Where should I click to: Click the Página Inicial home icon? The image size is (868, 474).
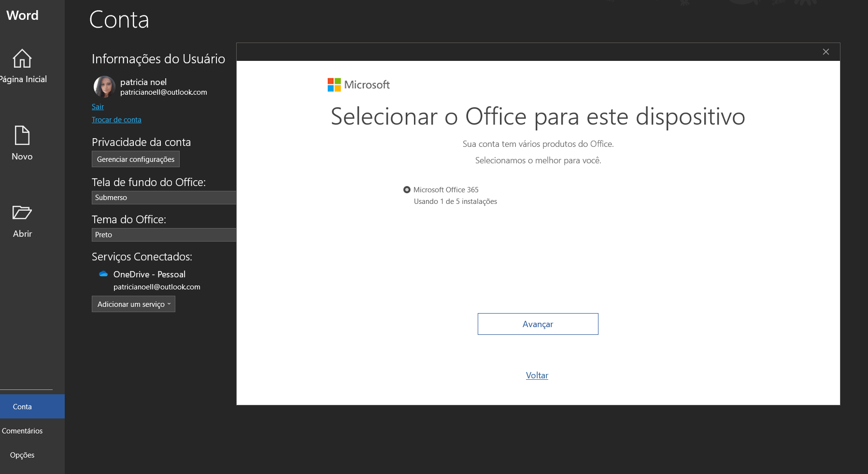[x=22, y=58]
